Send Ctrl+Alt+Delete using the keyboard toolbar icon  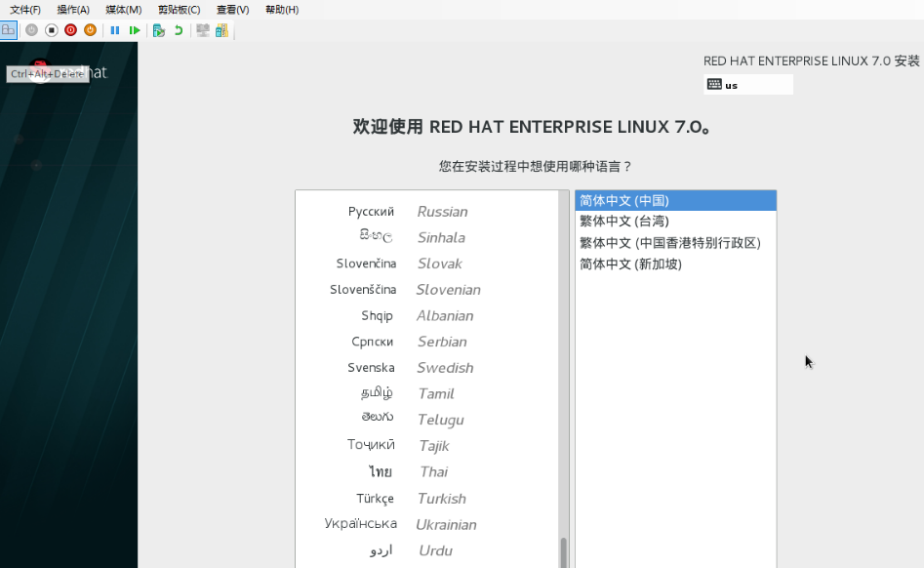tap(8, 30)
